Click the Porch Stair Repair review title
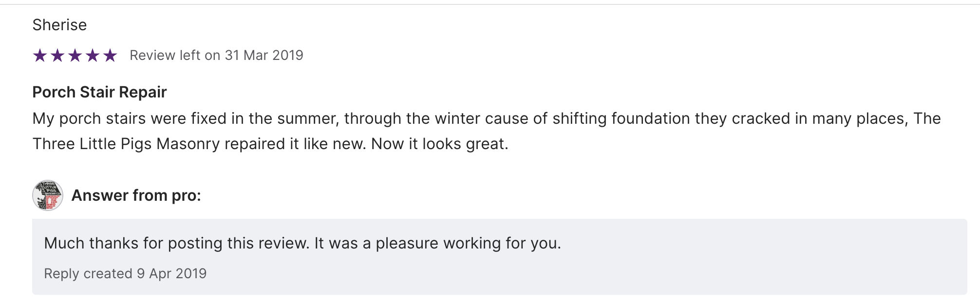The image size is (980, 306). click(99, 92)
